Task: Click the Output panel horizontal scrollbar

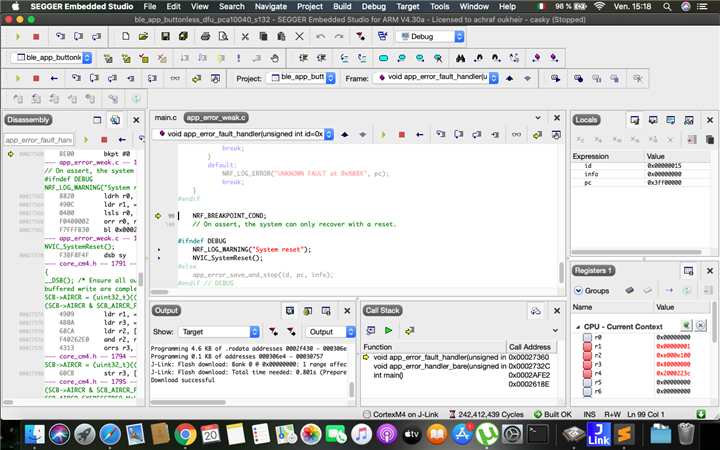Action: pyautogui.click(x=188, y=402)
